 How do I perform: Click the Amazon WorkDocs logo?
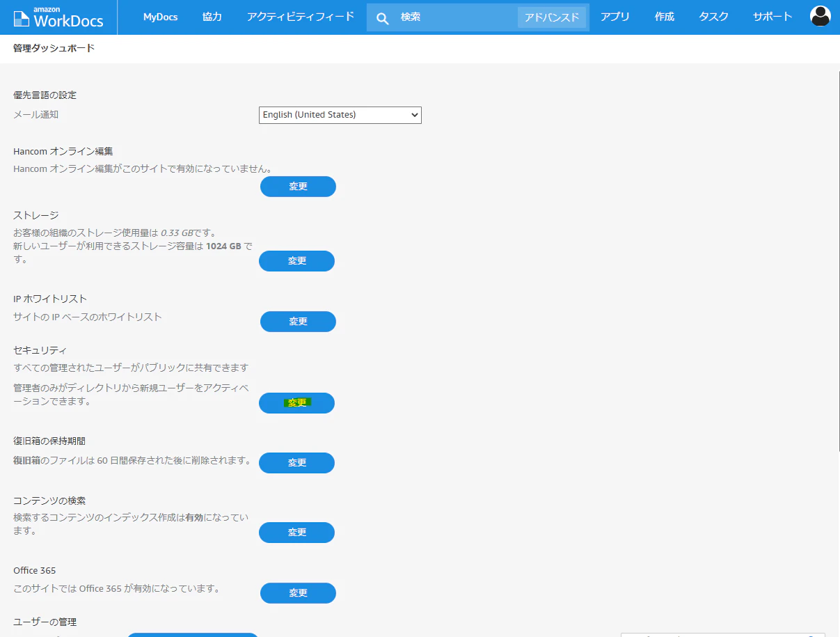58,17
